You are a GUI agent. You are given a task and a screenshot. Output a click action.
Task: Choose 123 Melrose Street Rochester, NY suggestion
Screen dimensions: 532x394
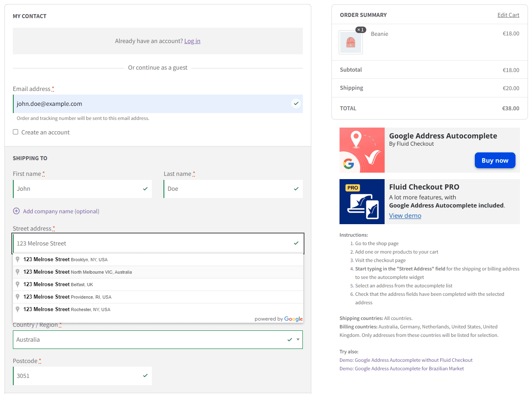pyautogui.click(x=158, y=309)
